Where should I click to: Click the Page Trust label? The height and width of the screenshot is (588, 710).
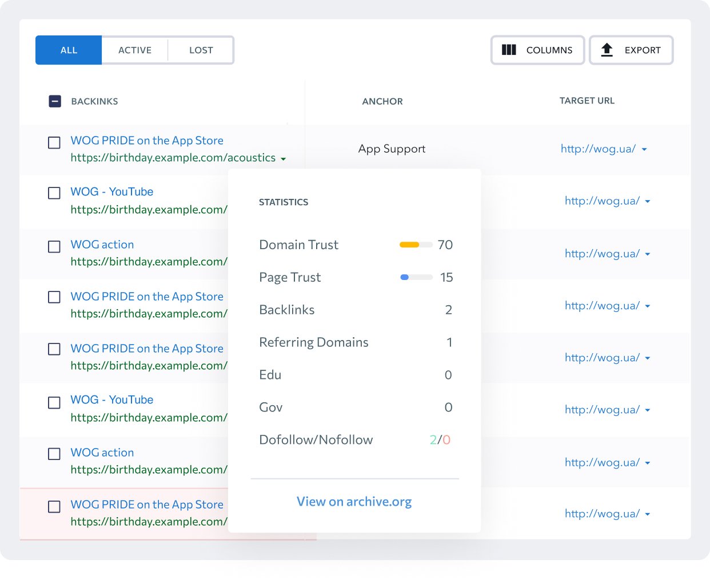click(290, 278)
